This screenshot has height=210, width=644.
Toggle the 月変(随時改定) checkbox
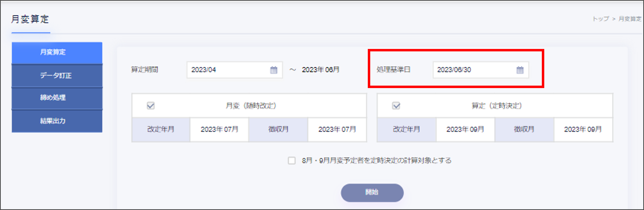click(x=150, y=106)
